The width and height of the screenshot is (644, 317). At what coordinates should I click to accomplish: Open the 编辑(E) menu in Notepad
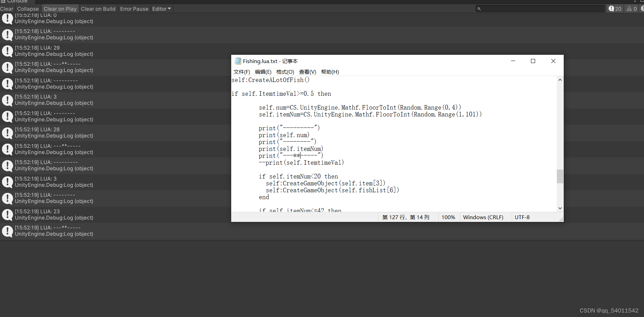(263, 72)
